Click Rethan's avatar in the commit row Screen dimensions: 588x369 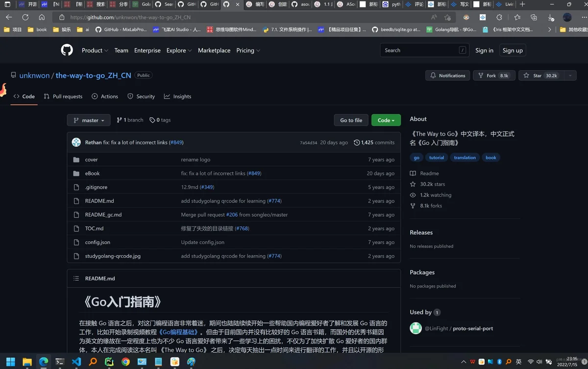[x=76, y=142]
